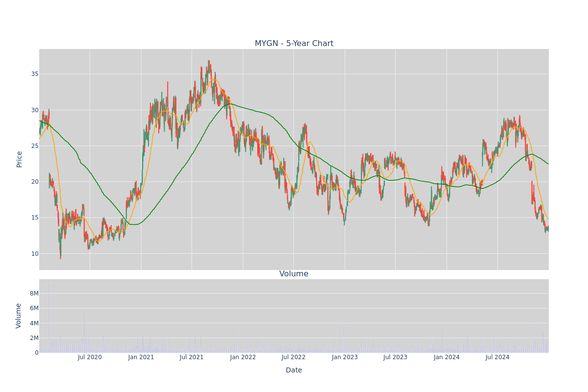Click the 'Jan 2022' date tick

[x=243, y=357]
